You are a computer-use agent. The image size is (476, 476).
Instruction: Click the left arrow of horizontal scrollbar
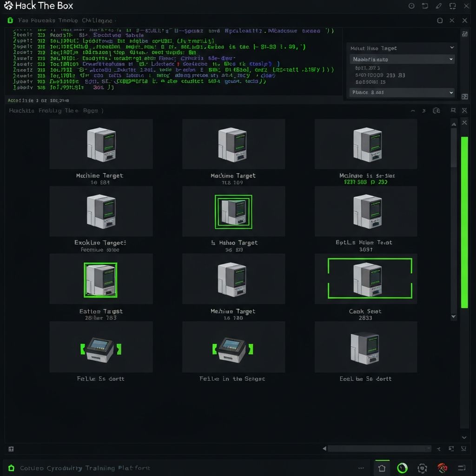click(x=324, y=449)
